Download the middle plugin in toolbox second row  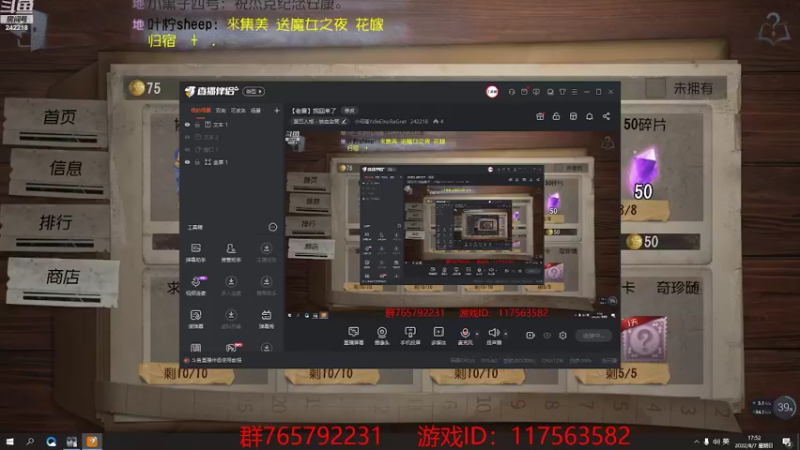pos(231,286)
